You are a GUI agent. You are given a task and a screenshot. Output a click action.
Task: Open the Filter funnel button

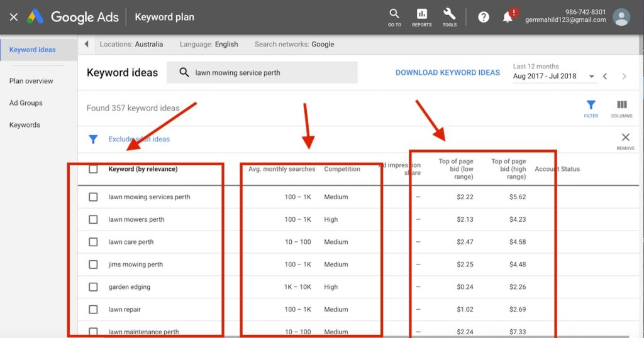point(591,109)
